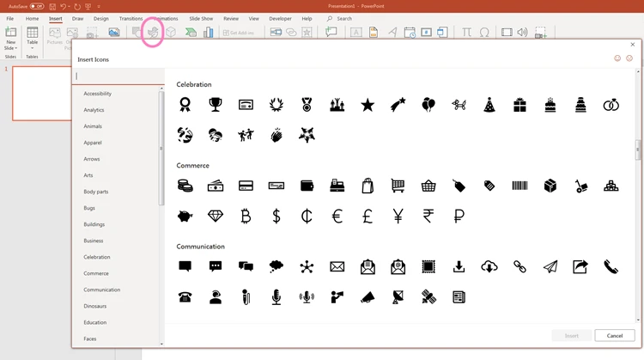
Task: Click the Audio speaker icon in ribbon
Action: pyautogui.click(x=522, y=32)
